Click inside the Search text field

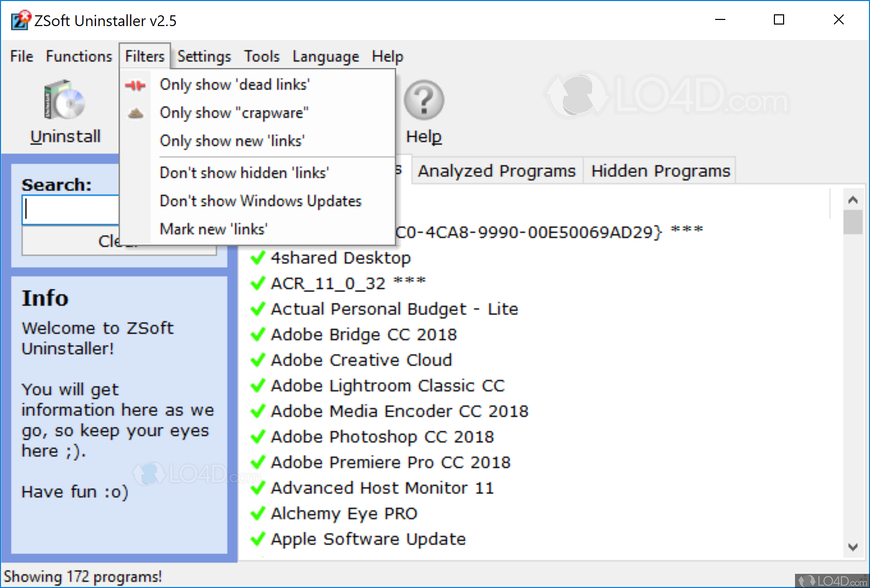click(x=72, y=210)
